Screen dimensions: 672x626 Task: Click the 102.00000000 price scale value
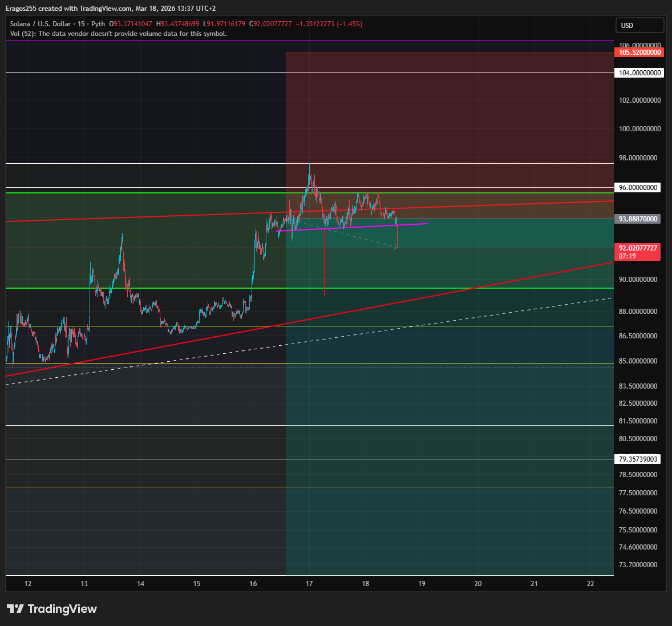pyautogui.click(x=639, y=100)
